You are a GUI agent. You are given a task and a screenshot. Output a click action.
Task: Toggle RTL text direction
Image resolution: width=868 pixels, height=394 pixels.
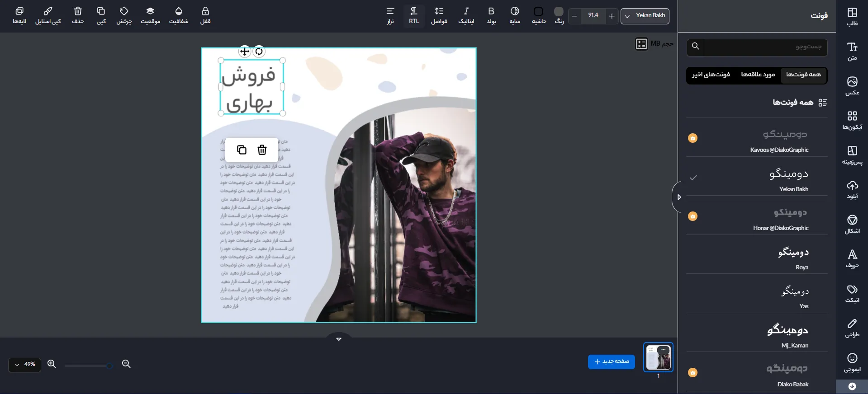point(414,15)
